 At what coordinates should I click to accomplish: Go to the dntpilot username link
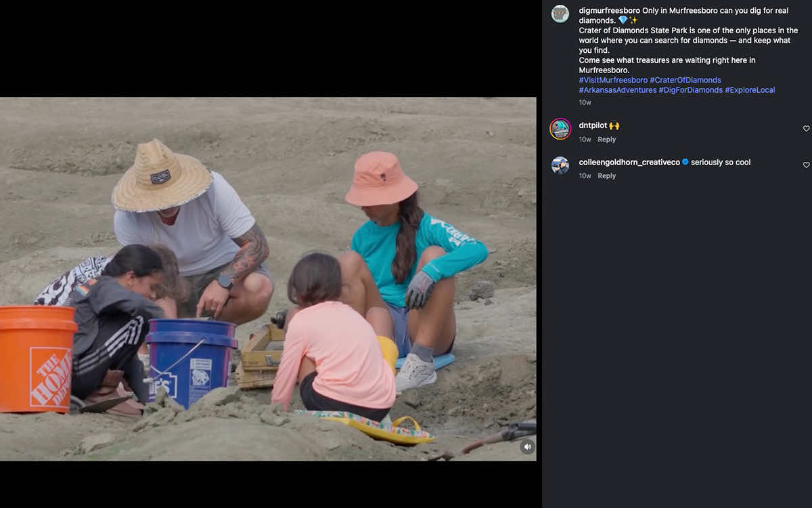pyautogui.click(x=593, y=125)
